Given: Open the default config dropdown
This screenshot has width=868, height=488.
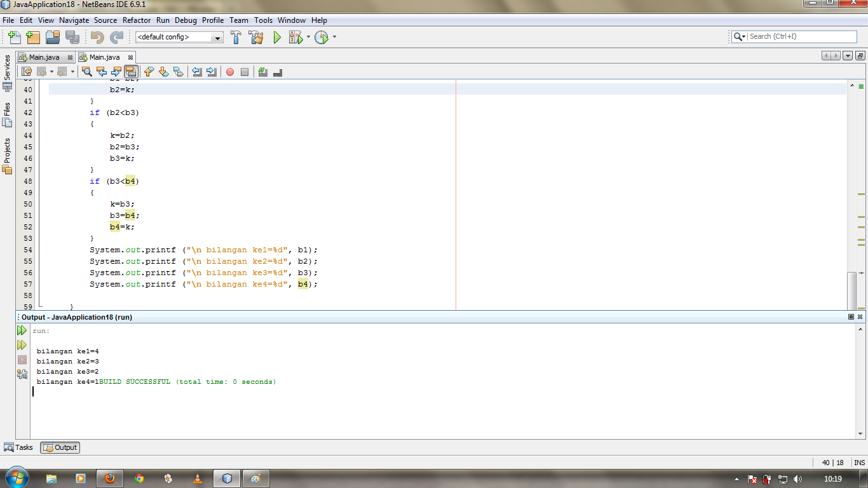Looking at the screenshot, I should (216, 37).
